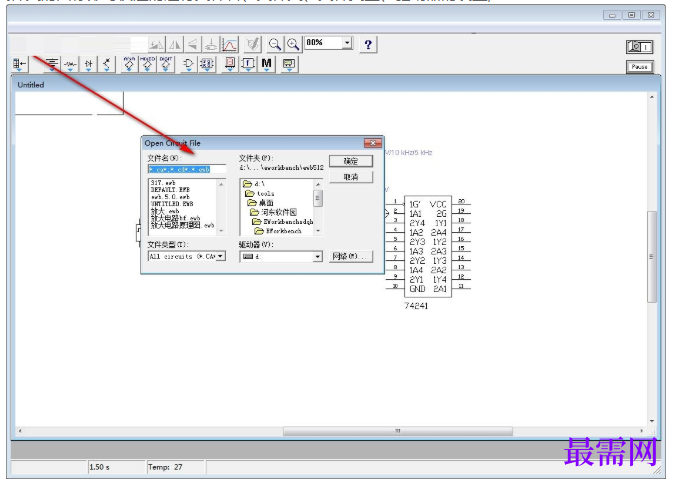Click the display graphs analysis icon
Screen dimensions: 676x483
click(230, 44)
